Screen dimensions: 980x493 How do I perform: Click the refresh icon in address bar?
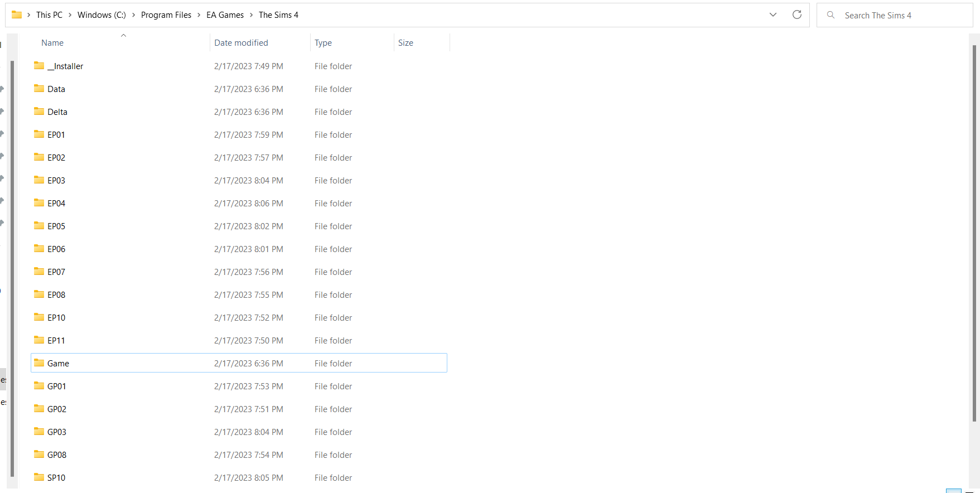tap(796, 15)
